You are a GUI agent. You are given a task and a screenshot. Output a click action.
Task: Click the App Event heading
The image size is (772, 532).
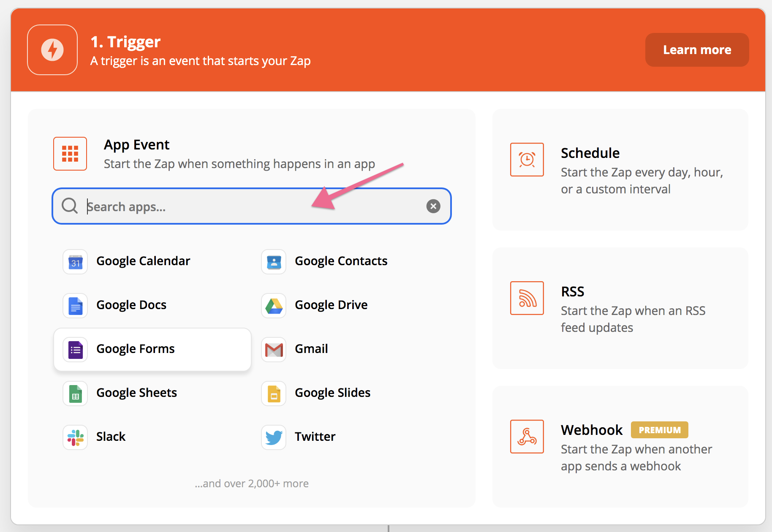tap(136, 145)
